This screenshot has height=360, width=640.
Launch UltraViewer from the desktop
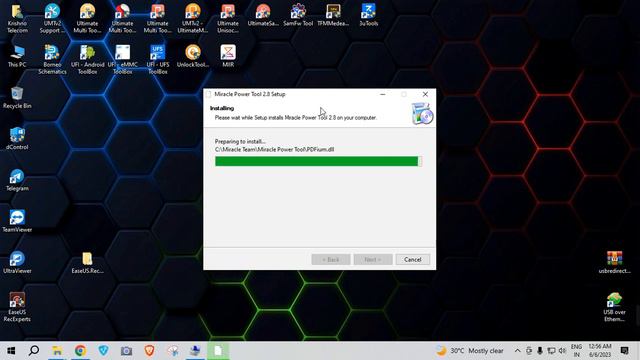17,262
